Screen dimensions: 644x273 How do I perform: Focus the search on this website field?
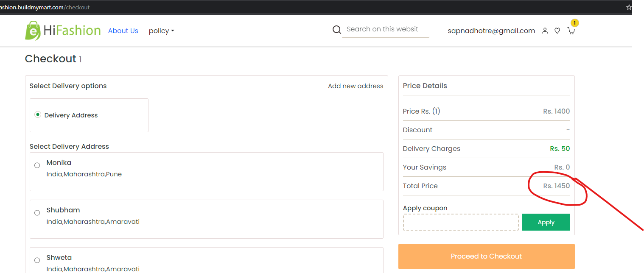(385, 29)
